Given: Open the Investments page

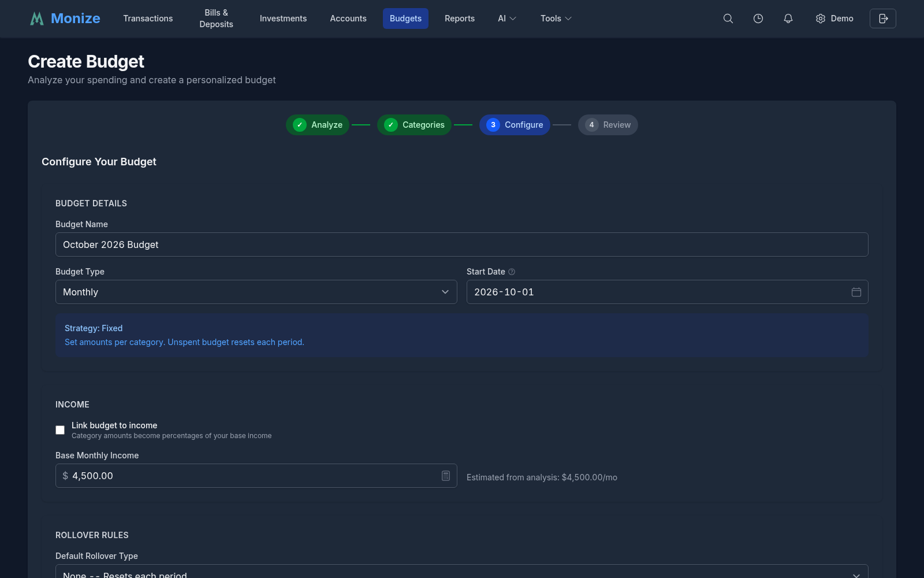Looking at the screenshot, I should (x=283, y=18).
